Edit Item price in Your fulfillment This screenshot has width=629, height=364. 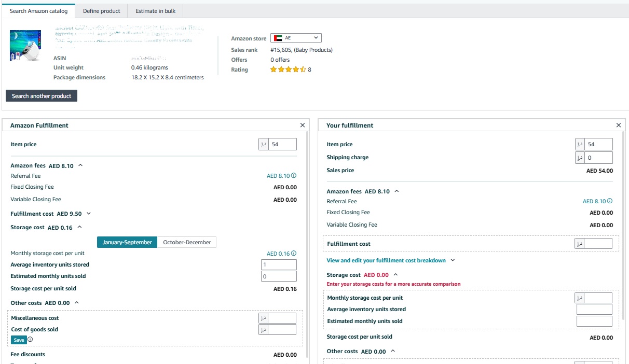pyautogui.click(x=598, y=144)
